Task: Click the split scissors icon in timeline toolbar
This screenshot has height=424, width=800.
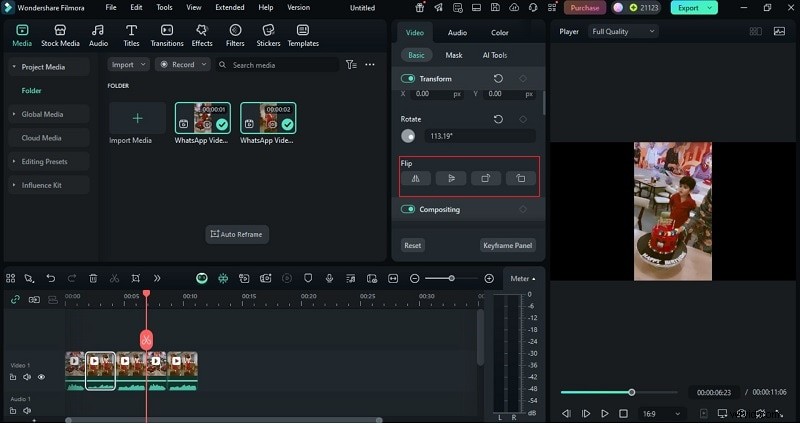Action: [114, 278]
